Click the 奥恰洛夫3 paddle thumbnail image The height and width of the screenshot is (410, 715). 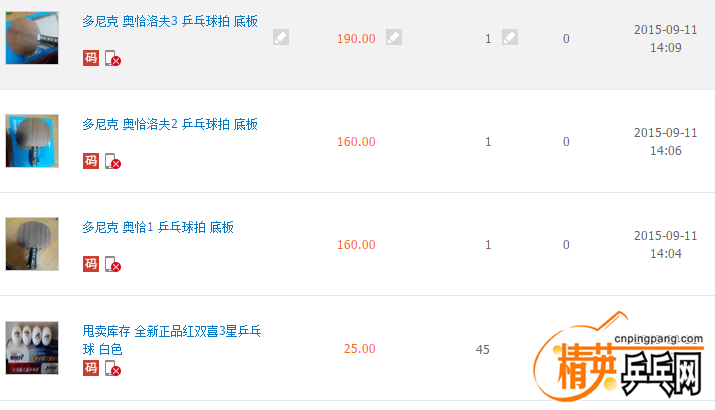pos(32,38)
